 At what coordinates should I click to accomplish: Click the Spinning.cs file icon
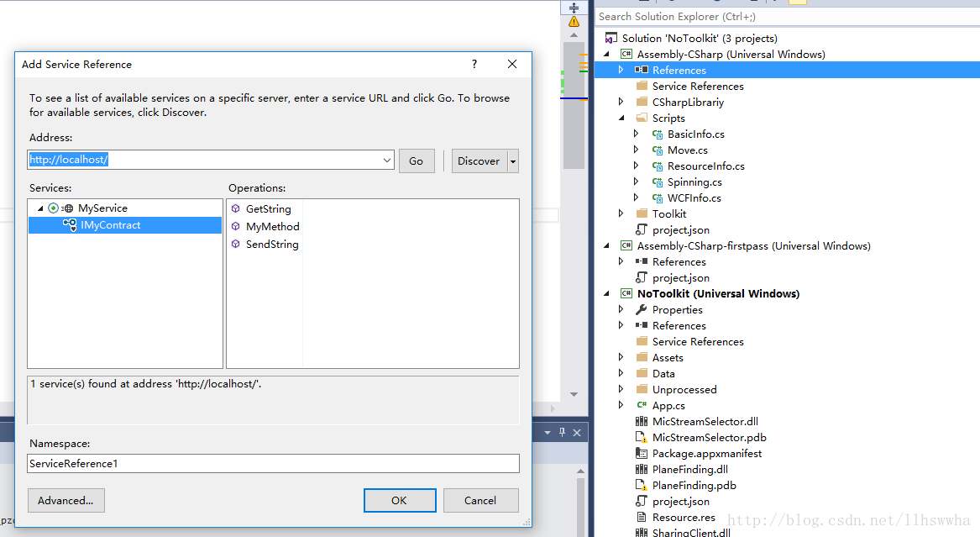(x=658, y=182)
